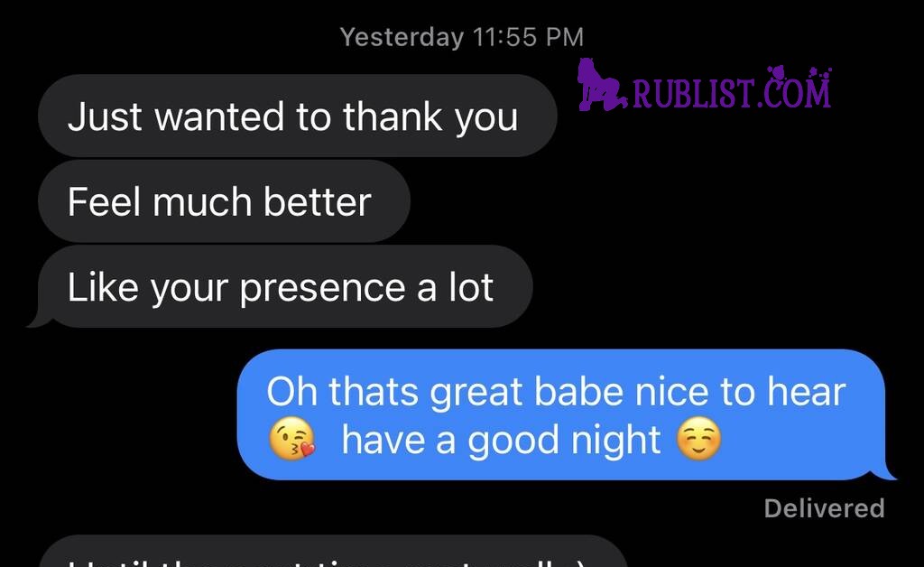Click the word 'thank' in first message
This screenshot has width=924, height=567.
393,116
